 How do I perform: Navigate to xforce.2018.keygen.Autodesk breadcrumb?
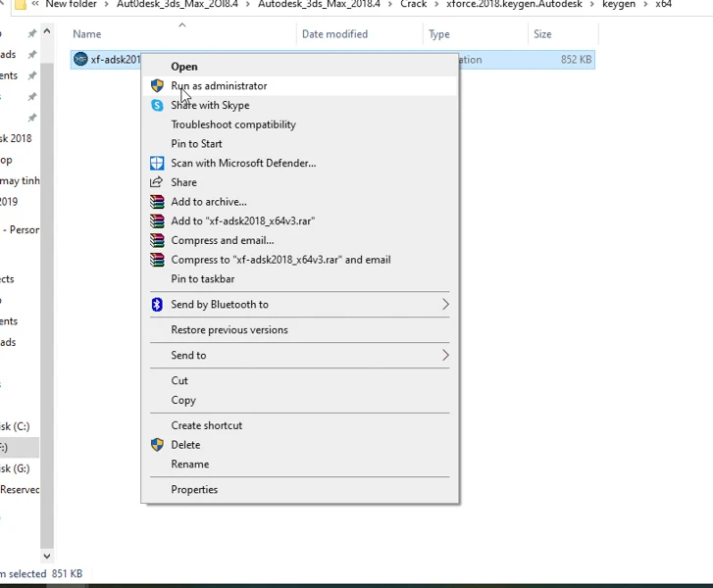tap(514, 4)
